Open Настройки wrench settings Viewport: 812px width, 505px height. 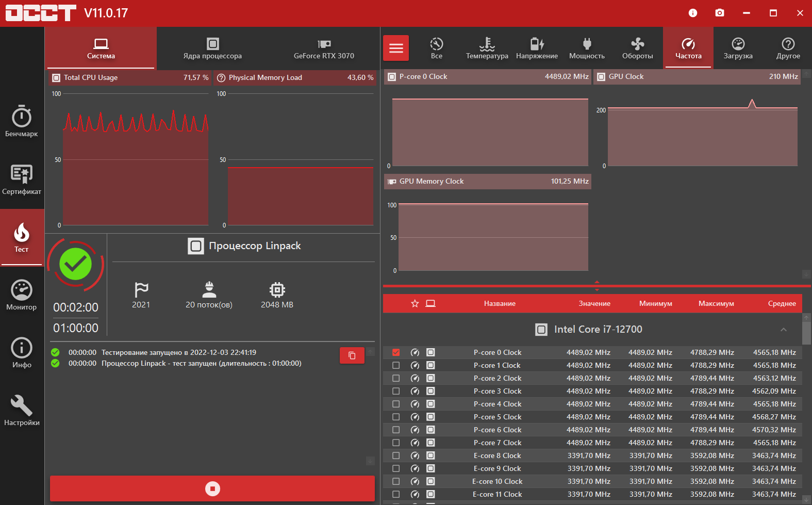click(x=22, y=411)
